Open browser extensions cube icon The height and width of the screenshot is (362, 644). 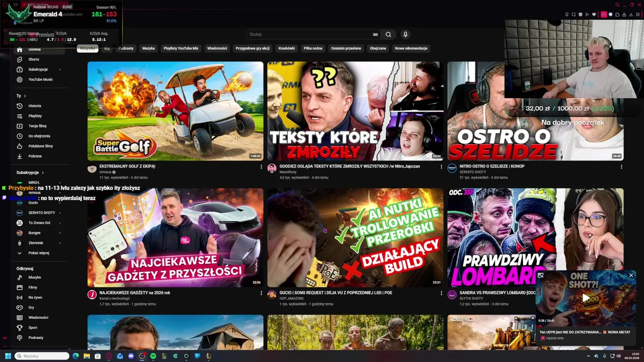pyautogui.click(x=617, y=15)
